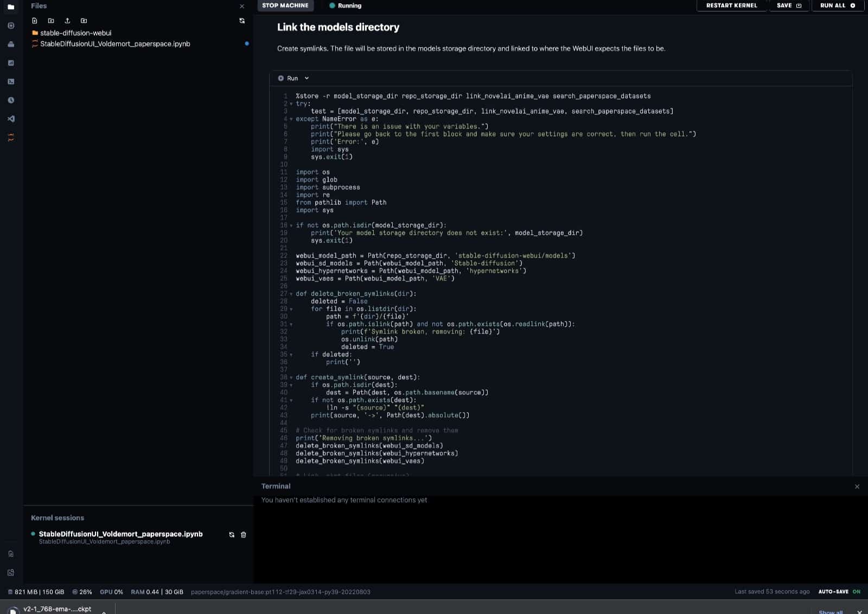Open the Datasets storage sidebar icon

coord(11,44)
